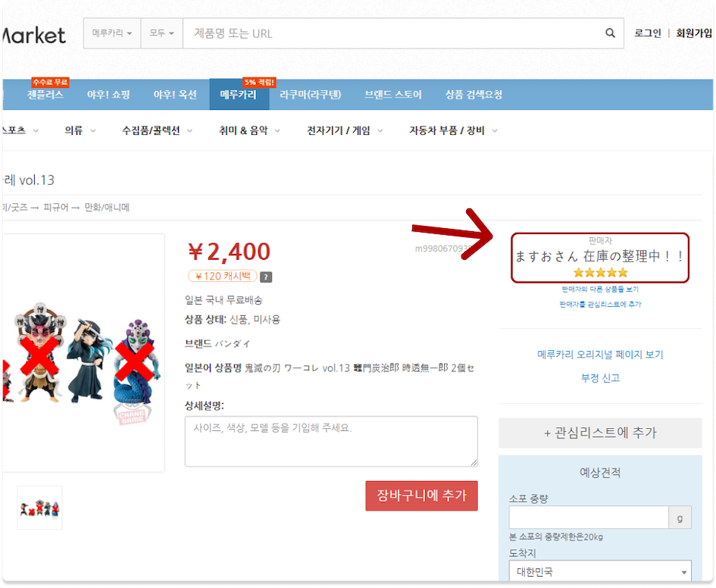The image size is (716, 588).
Task: Click the 피규어 breadcrumb link
Action: [x=56, y=208]
